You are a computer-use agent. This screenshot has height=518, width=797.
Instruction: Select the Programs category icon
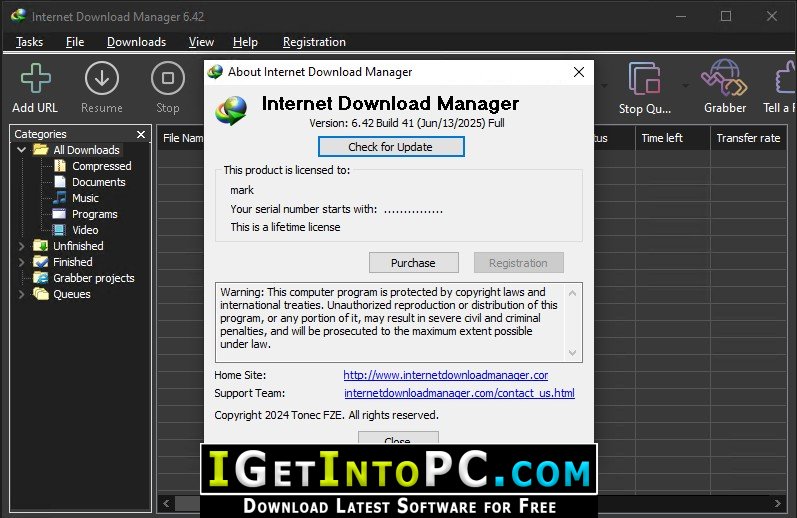point(59,214)
